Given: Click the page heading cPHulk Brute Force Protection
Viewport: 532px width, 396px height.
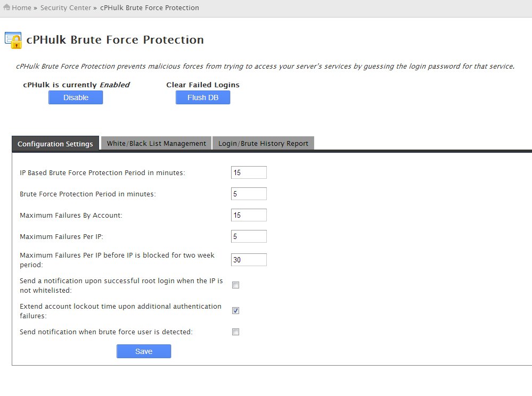Looking at the screenshot, I should click(x=115, y=40).
